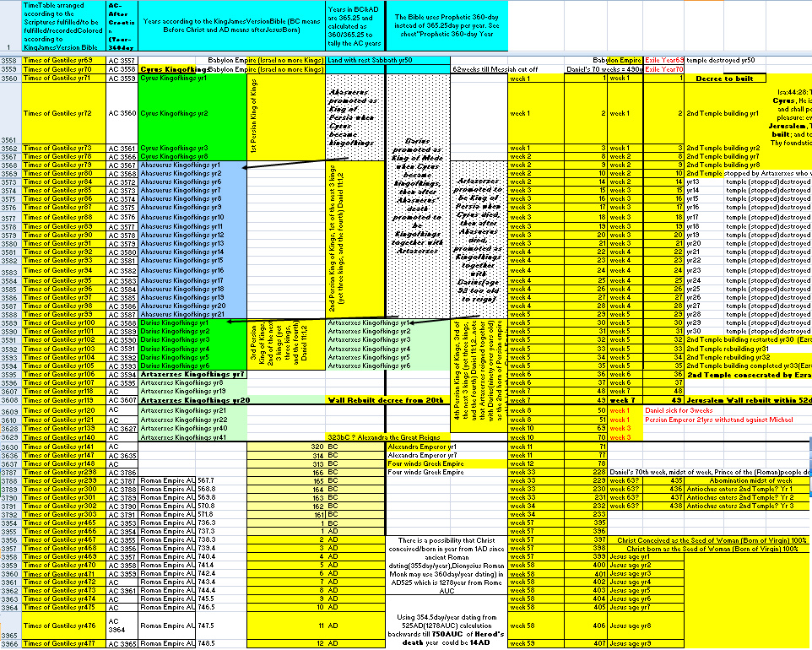This screenshot has width=812, height=650.
Task: Click the "Ahasuerus Kingofkings yr21" cell
Action: pyautogui.click(x=192, y=314)
